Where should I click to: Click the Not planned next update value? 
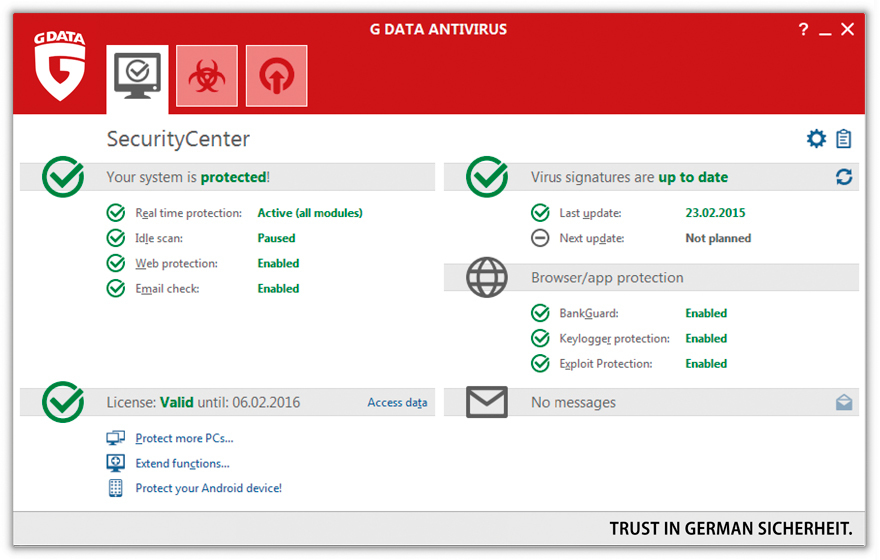tap(718, 238)
